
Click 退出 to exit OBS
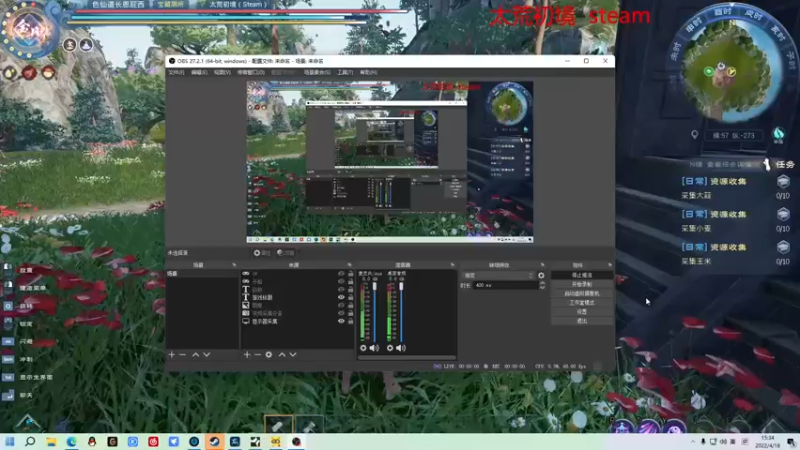582,321
